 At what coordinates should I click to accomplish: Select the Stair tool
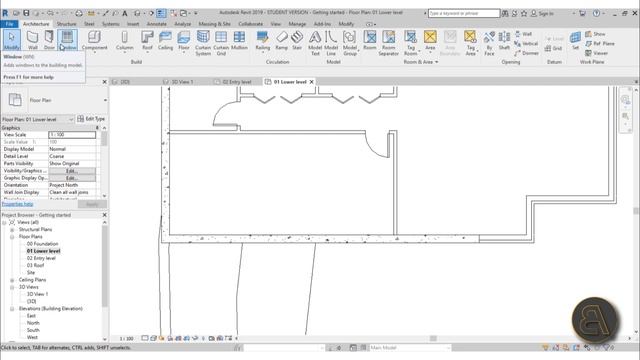click(x=297, y=40)
